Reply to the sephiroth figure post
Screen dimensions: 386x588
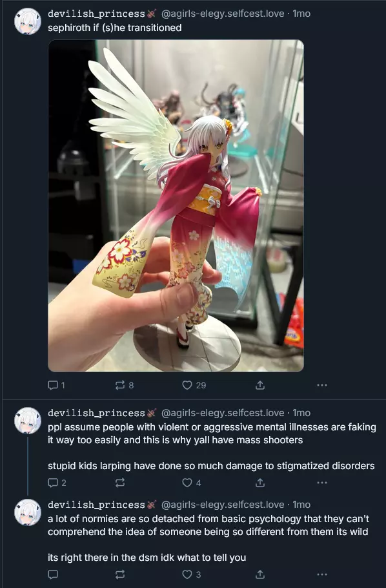57,385
